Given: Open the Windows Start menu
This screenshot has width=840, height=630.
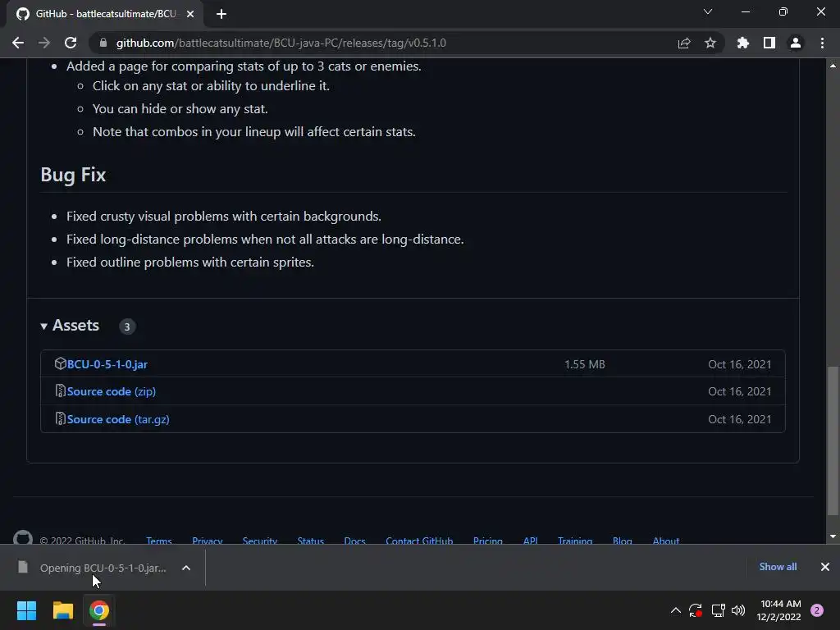Looking at the screenshot, I should point(26,610).
